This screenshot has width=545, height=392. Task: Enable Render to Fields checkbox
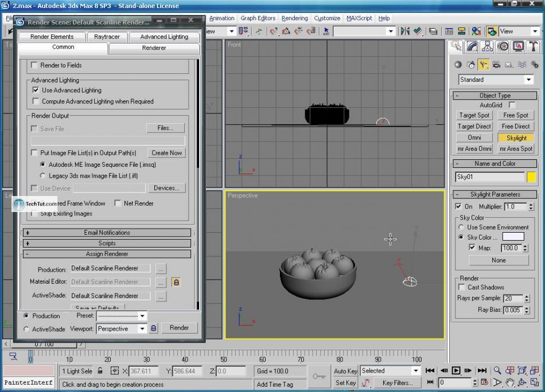[34, 65]
